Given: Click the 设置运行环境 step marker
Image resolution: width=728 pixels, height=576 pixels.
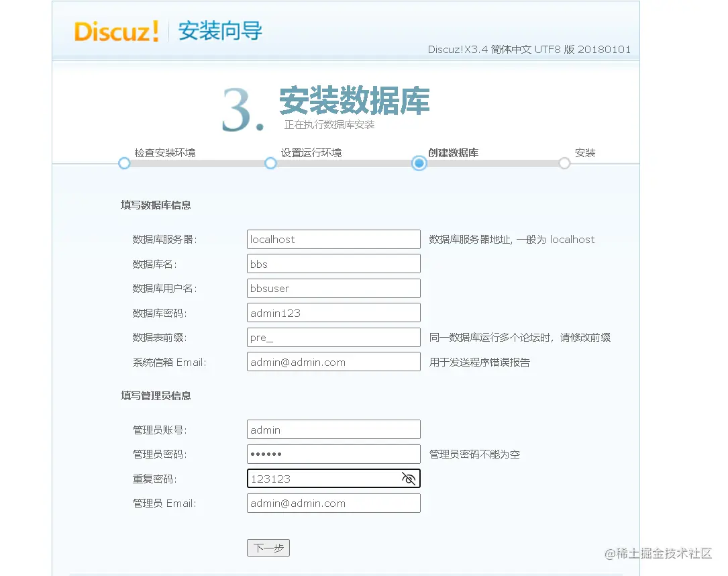Looking at the screenshot, I should (x=270, y=164).
